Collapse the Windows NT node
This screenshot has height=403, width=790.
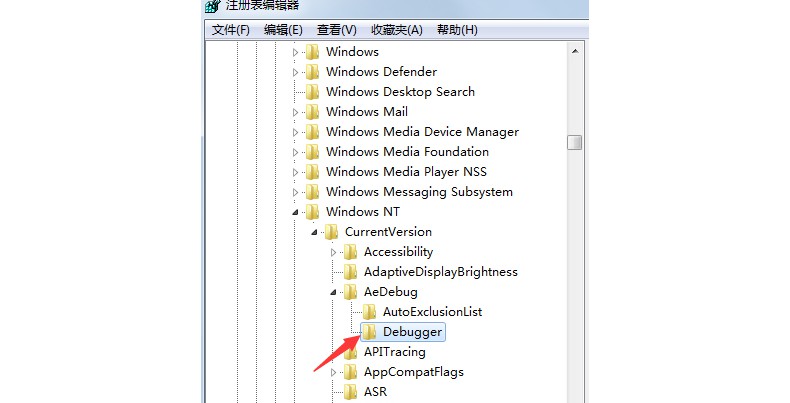pos(295,213)
